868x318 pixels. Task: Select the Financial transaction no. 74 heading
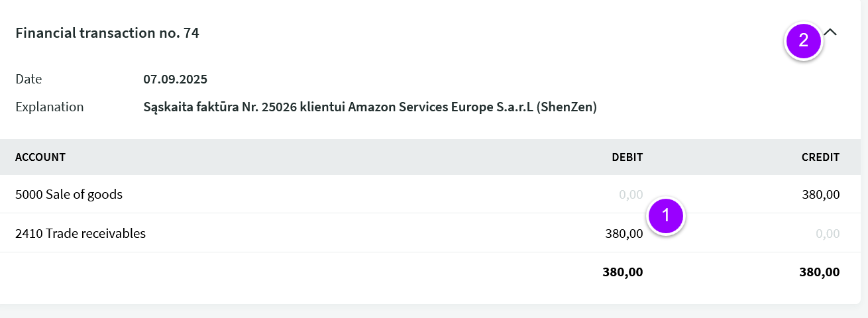click(x=107, y=32)
